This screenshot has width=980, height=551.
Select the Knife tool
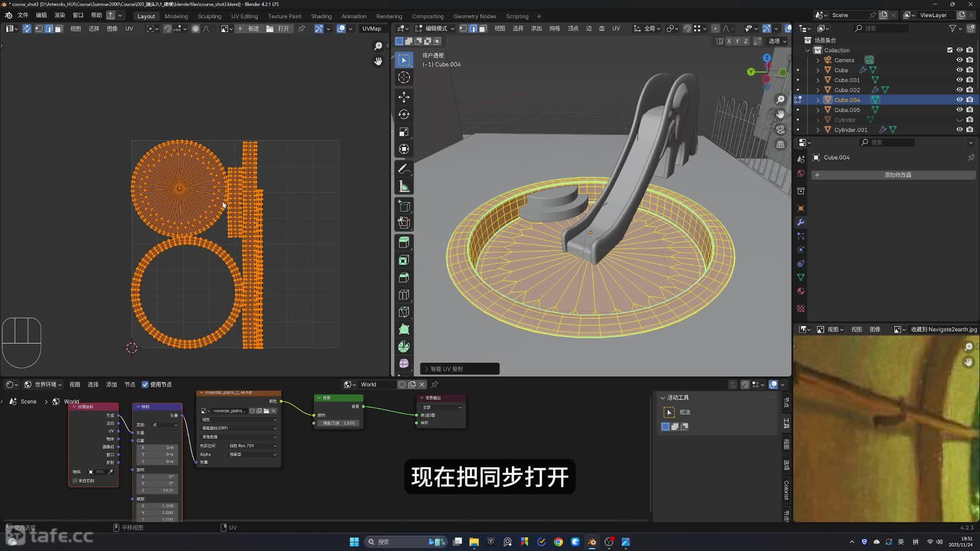pos(404,312)
